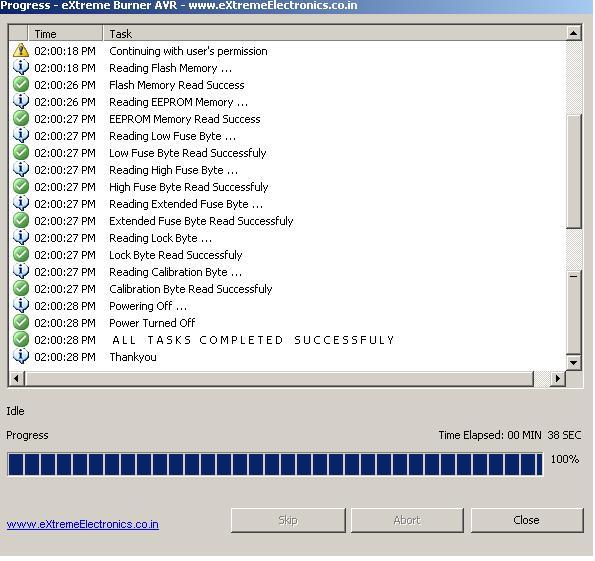Click the vertical scrollbar up arrow
The width and height of the screenshot is (595, 561).
[574, 33]
